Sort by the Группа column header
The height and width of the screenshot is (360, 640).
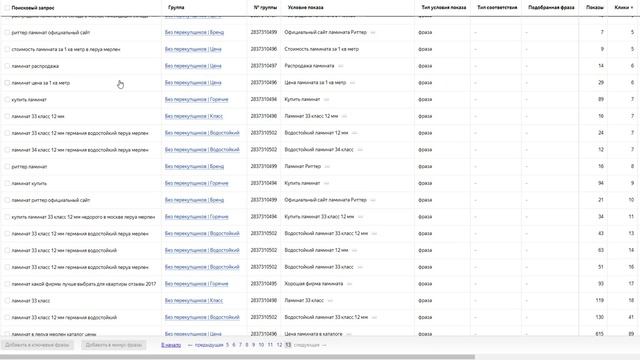coord(176,7)
